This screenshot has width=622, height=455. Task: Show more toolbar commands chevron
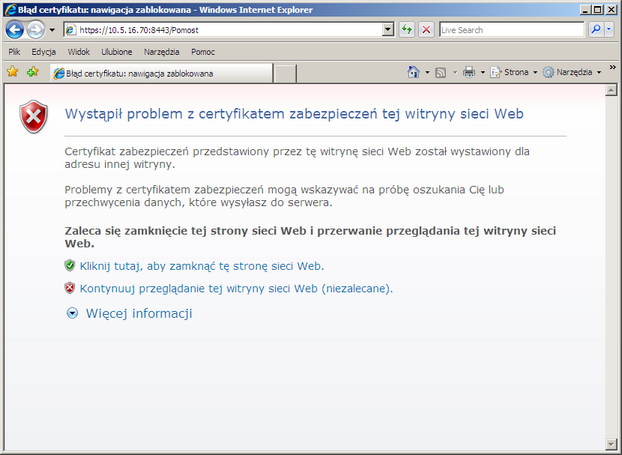click(613, 67)
